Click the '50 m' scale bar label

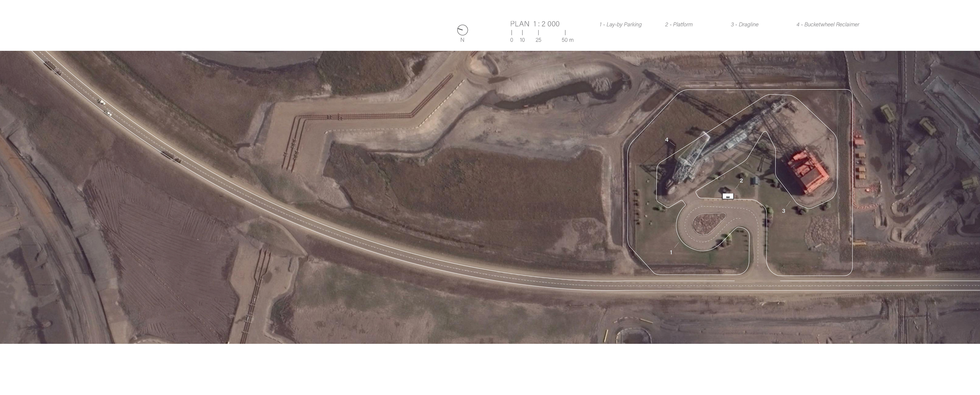pos(568,40)
